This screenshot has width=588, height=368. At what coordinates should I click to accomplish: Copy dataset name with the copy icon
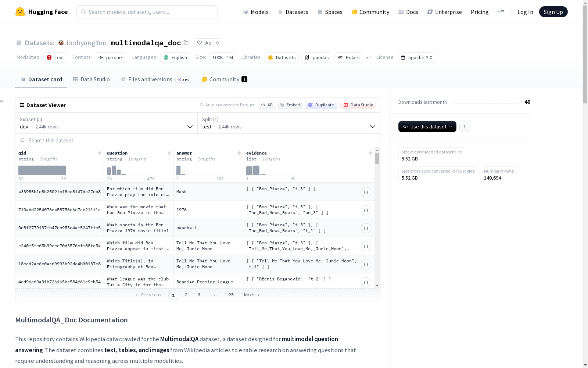(186, 43)
